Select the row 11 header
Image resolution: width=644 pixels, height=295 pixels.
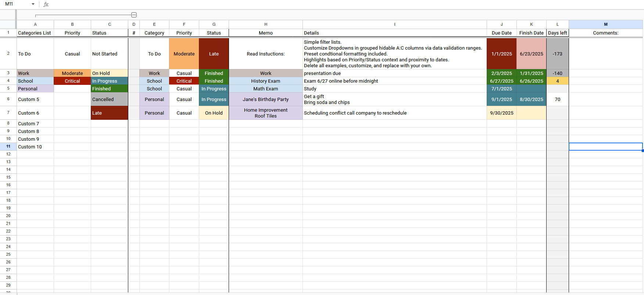click(8, 147)
